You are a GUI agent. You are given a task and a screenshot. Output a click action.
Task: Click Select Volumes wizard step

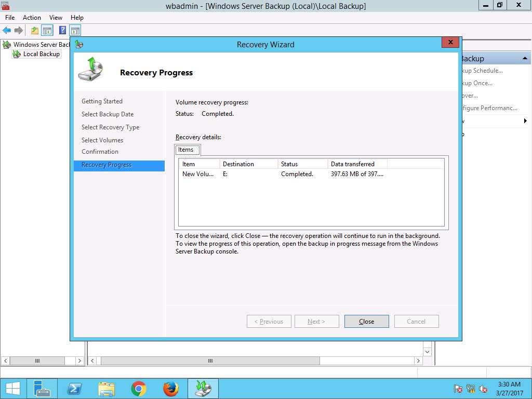coord(102,140)
